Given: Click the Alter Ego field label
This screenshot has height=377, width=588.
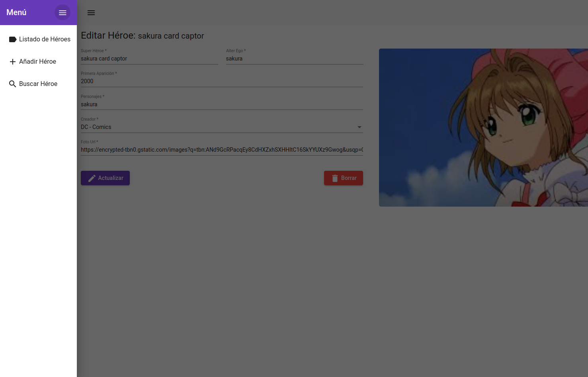Looking at the screenshot, I should click(x=236, y=51).
